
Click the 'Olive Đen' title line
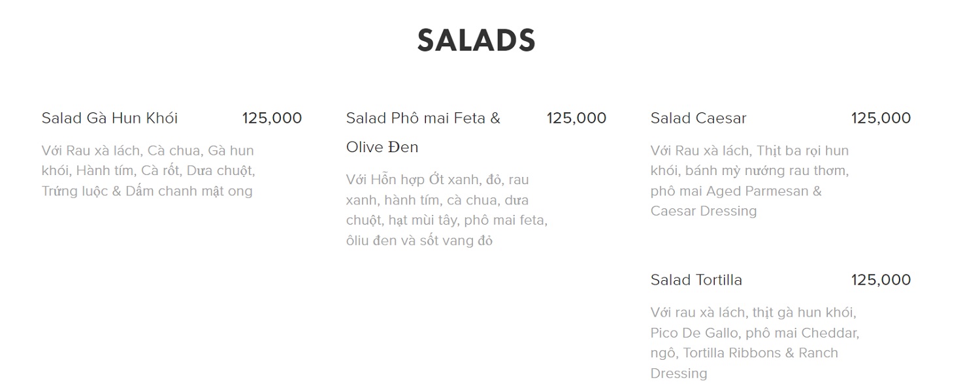382,148
